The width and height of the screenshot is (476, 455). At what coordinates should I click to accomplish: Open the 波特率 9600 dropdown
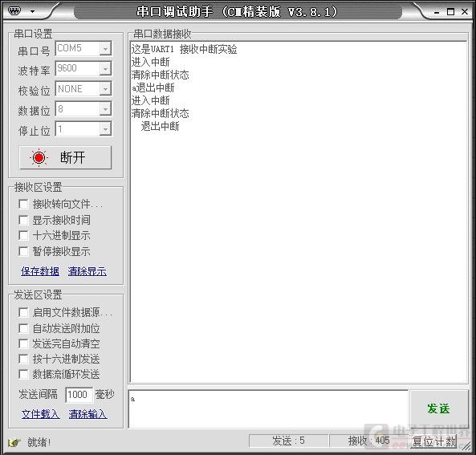[x=105, y=68]
